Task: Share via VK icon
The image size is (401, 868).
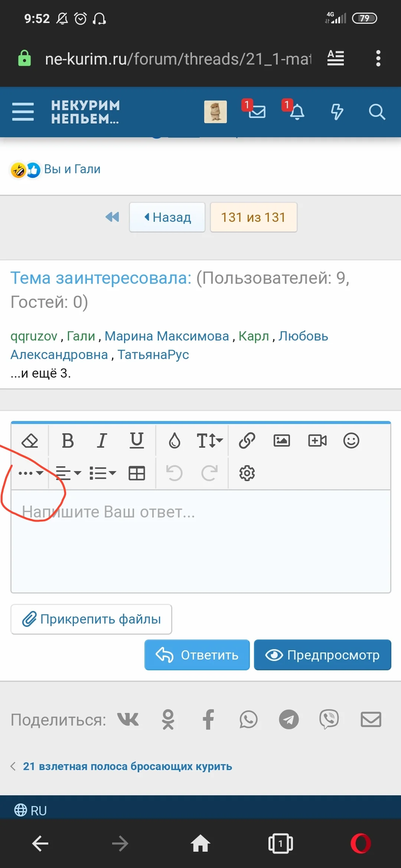Action: coord(128,720)
